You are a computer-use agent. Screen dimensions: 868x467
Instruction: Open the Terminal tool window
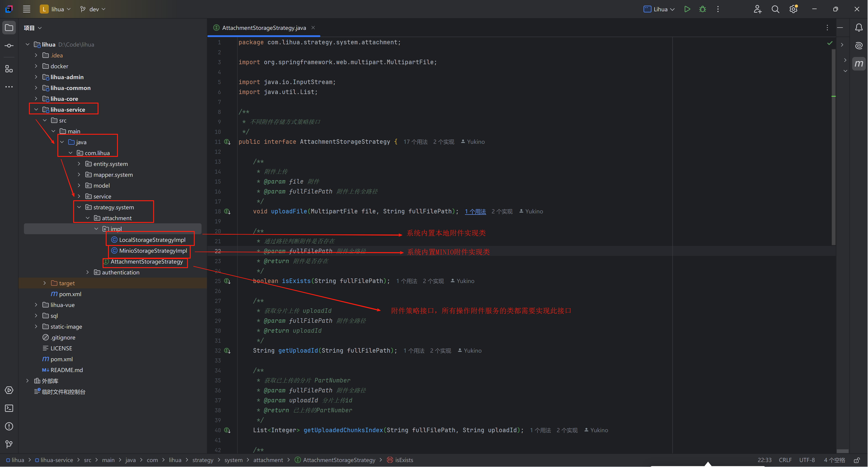pyautogui.click(x=9, y=408)
